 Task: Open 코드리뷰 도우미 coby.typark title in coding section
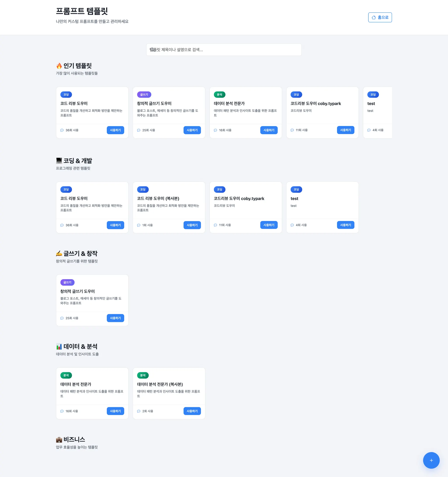pyautogui.click(x=239, y=198)
